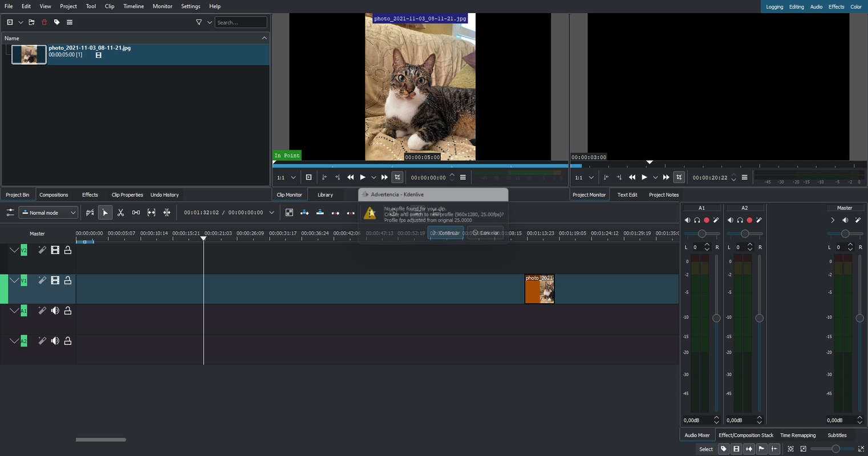Screen dimensions: 868x456
Task: Click the red delete clip trash icon
Action: point(44,22)
